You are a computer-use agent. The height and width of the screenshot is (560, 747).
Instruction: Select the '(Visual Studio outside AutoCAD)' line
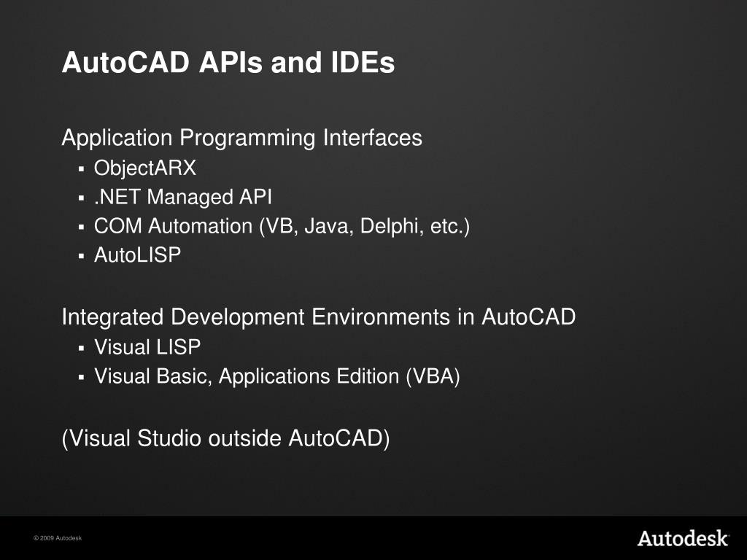(x=226, y=438)
